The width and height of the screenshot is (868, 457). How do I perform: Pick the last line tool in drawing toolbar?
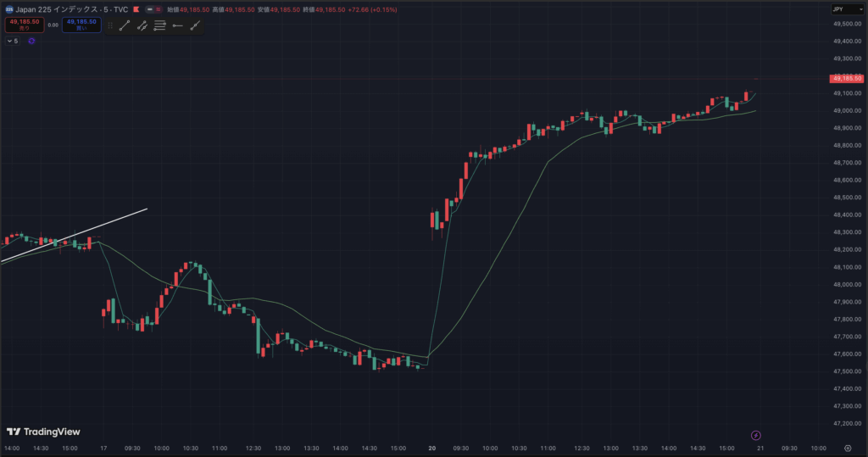pyautogui.click(x=195, y=25)
